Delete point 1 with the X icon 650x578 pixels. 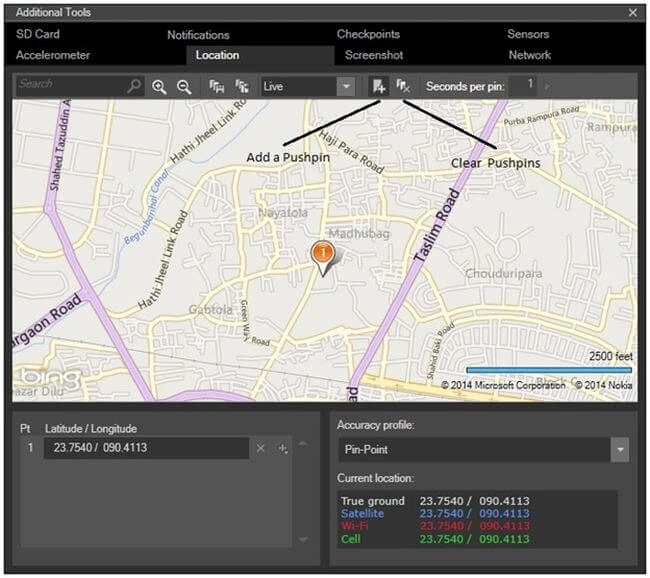tap(261, 448)
